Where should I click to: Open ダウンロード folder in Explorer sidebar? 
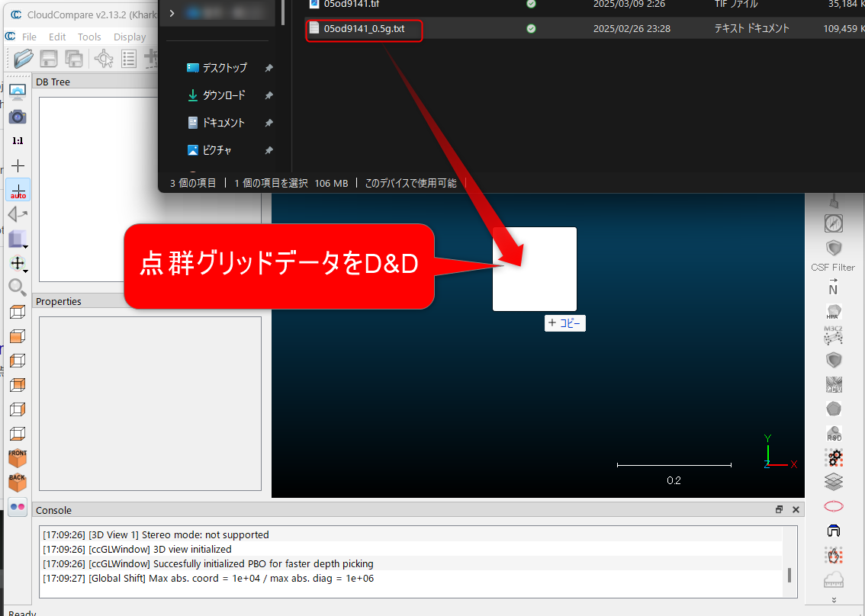[223, 95]
